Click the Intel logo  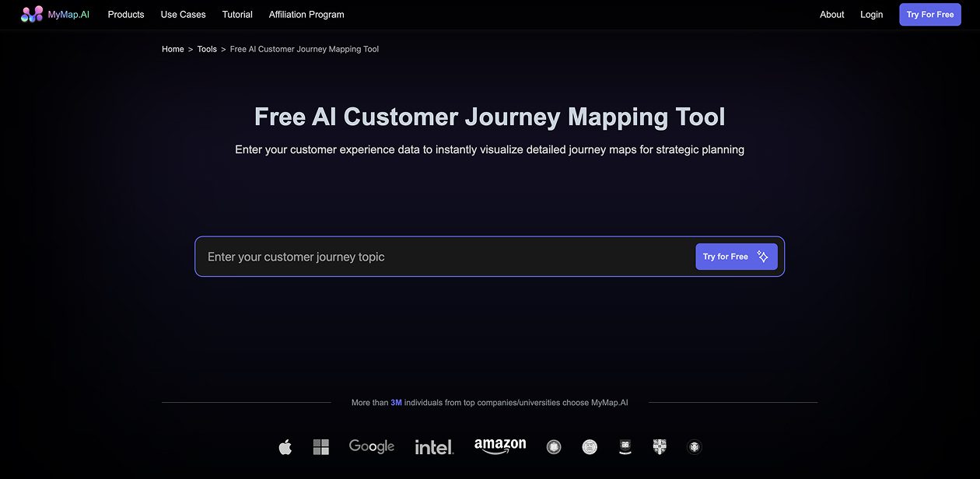coord(433,446)
